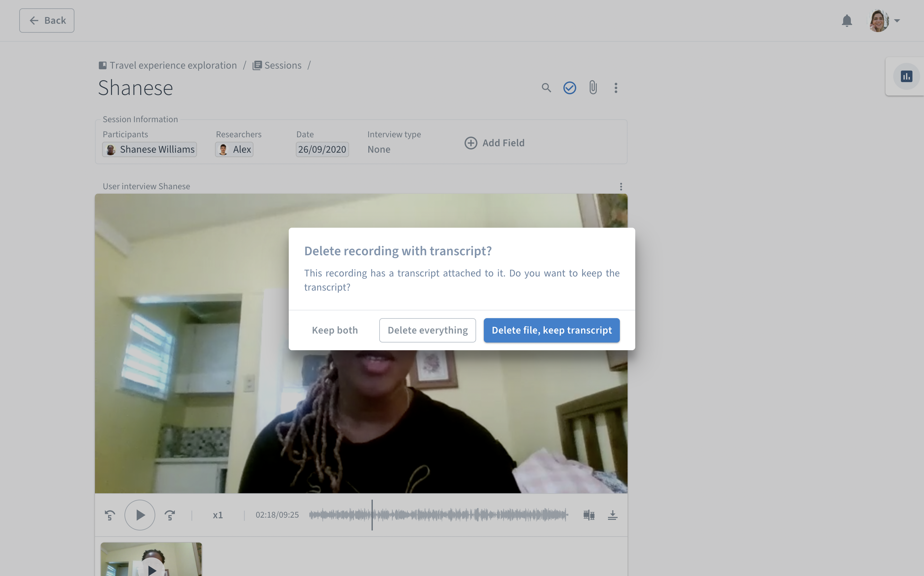The width and height of the screenshot is (924, 576).
Task: Go Back using top-left button
Action: (47, 21)
